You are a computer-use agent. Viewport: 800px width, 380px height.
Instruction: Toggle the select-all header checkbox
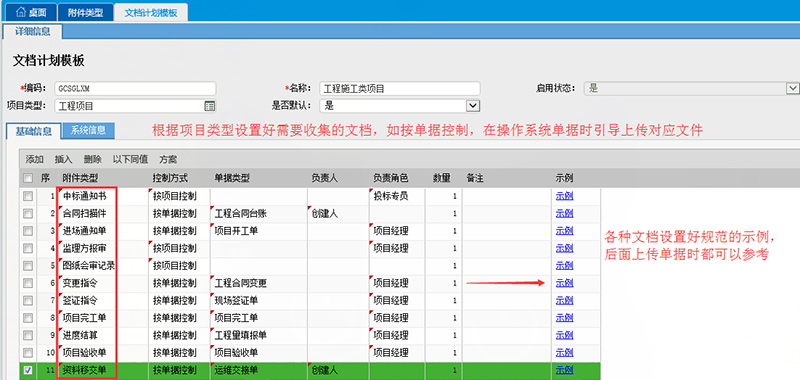coord(28,178)
